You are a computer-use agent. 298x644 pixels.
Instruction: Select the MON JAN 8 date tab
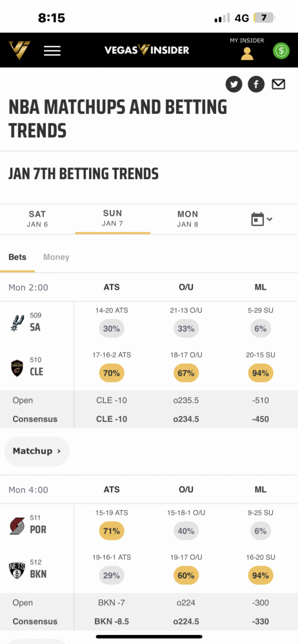188,219
